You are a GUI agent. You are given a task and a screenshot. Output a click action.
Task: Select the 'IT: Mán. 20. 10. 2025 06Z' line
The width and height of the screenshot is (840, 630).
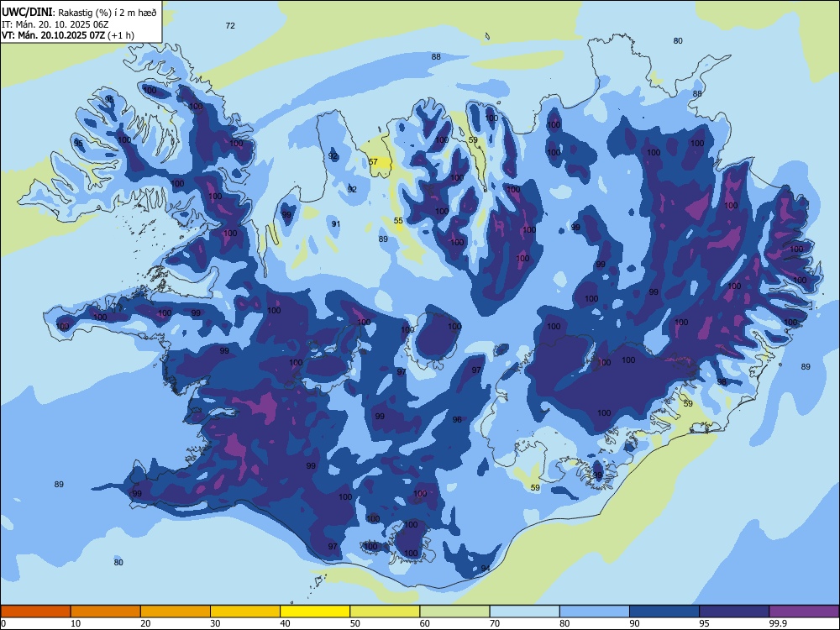pyautogui.click(x=55, y=24)
